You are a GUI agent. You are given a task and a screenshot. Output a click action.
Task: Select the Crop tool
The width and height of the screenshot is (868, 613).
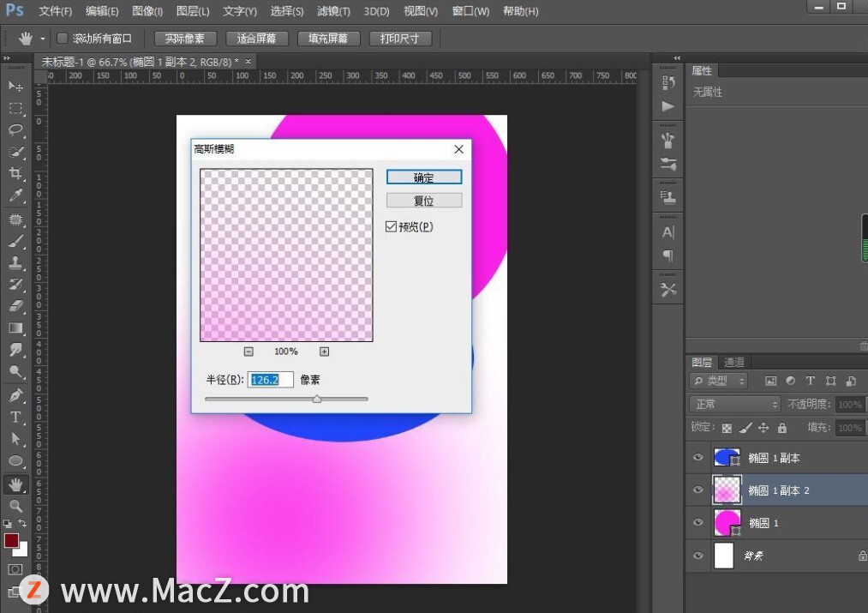pos(15,173)
